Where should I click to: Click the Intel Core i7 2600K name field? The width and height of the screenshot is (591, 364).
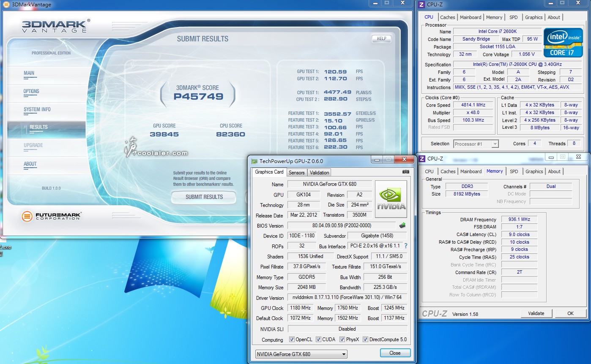(497, 32)
